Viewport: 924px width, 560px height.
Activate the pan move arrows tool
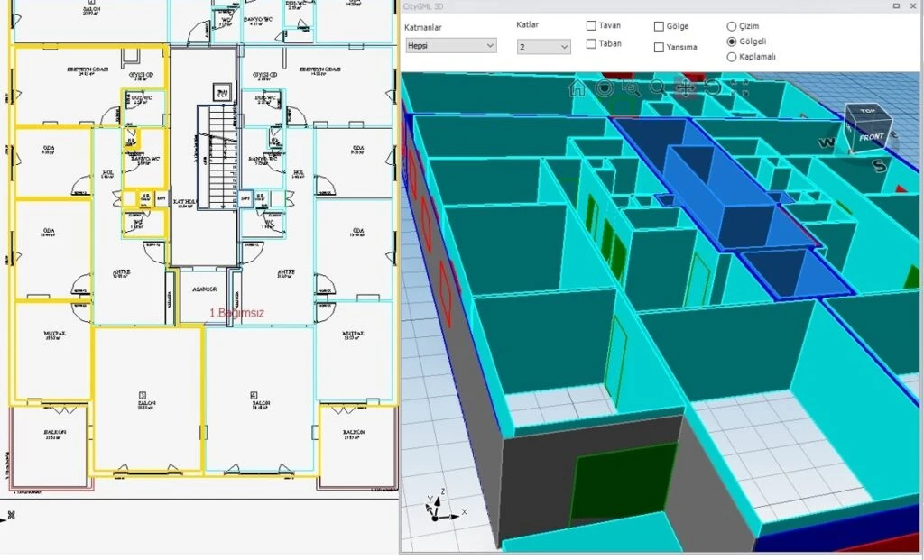(686, 88)
